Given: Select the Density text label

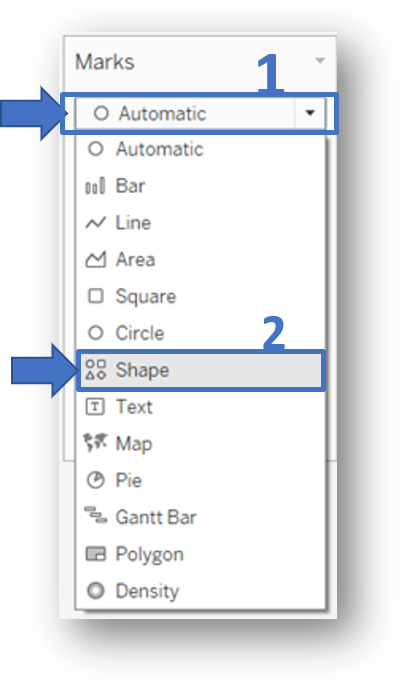Looking at the screenshot, I should (x=147, y=592).
